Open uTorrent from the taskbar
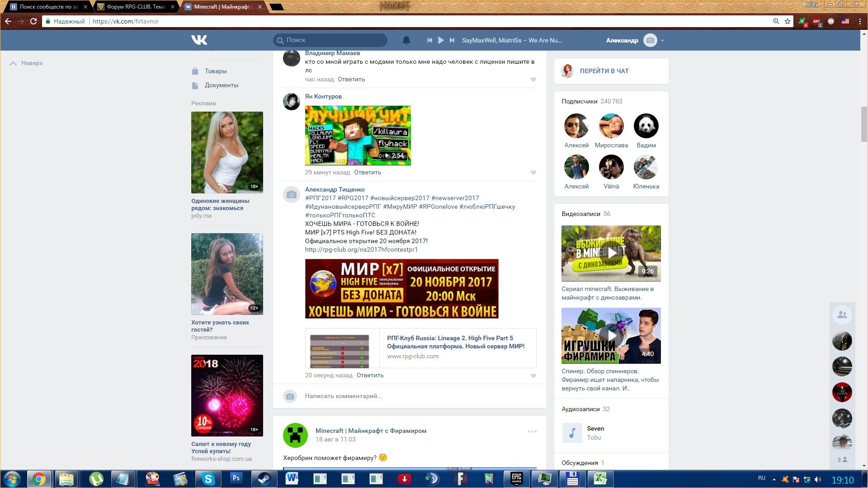 96,479
